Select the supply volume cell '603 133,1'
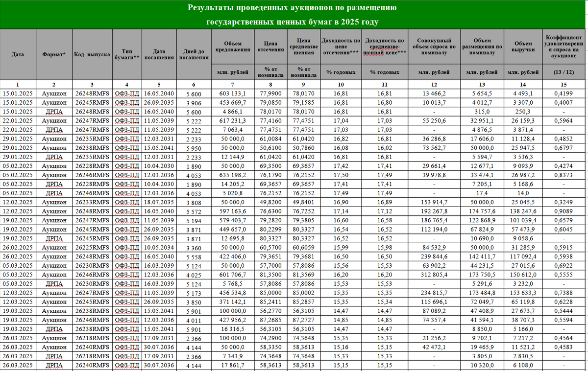The image size is (588, 371). (x=232, y=93)
